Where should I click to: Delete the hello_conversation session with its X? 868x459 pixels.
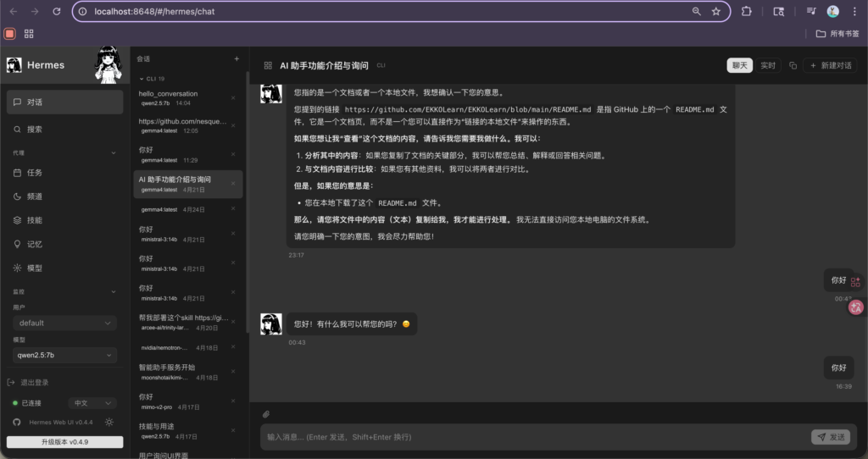[x=233, y=98]
